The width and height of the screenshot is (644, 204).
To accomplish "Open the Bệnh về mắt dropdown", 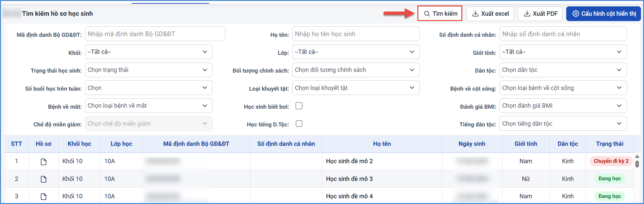I will [x=149, y=106].
